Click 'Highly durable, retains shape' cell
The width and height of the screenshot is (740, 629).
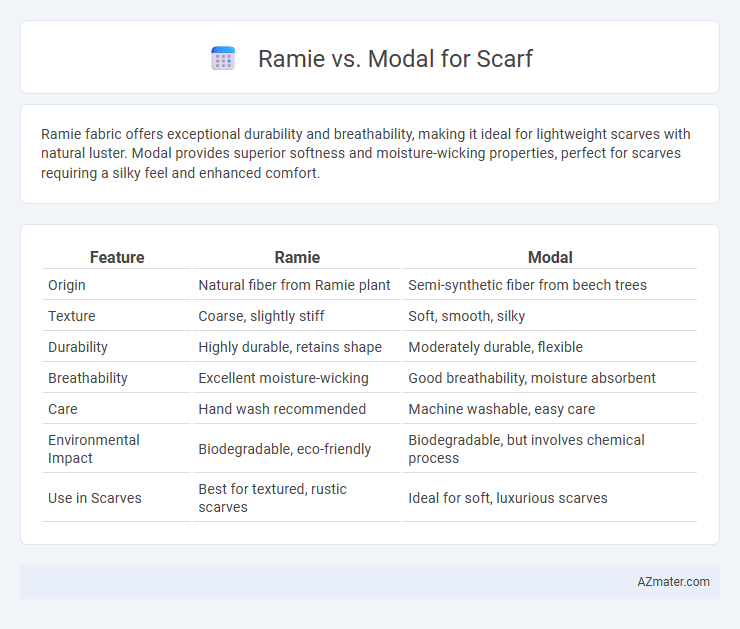point(290,347)
